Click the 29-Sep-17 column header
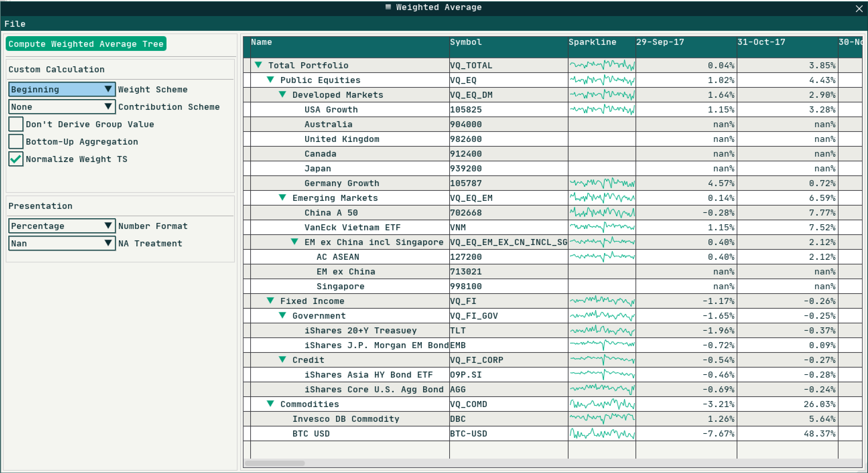Viewport: 868px width, 473px height. click(686, 47)
